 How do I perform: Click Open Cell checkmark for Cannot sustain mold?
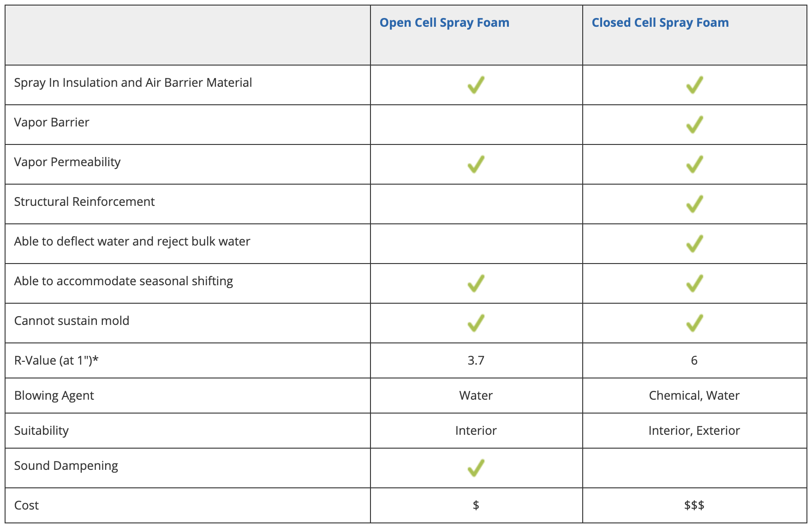point(476,323)
